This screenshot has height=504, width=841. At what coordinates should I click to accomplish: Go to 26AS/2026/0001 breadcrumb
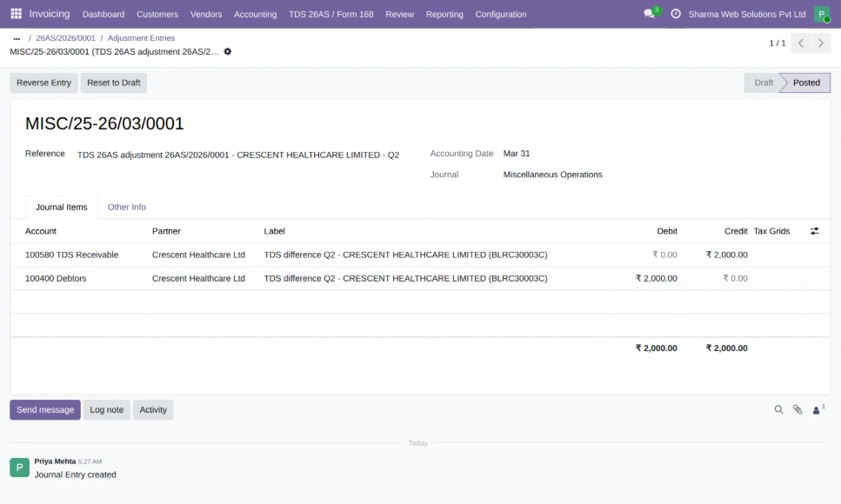pos(65,38)
